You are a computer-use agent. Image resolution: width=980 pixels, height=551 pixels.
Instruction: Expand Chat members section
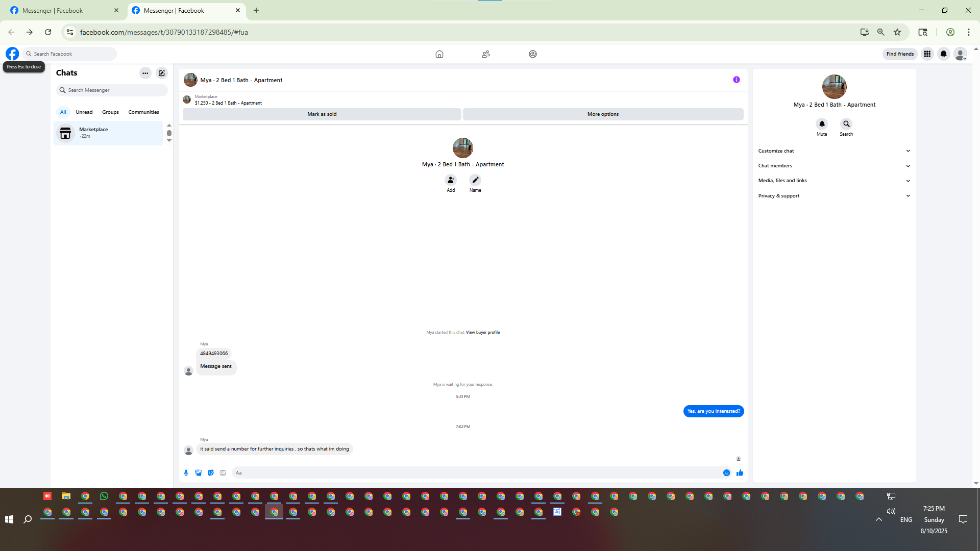(x=834, y=166)
